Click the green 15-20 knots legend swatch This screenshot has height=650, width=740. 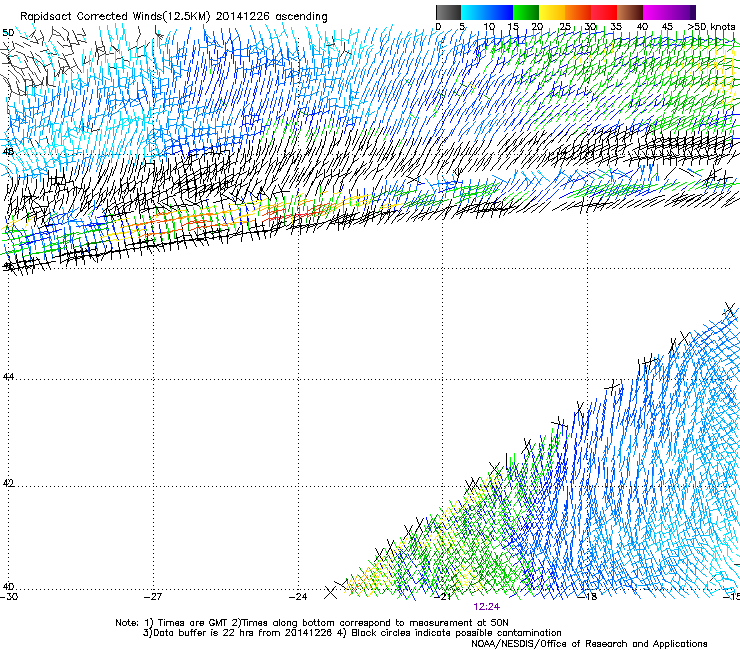click(x=526, y=12)
